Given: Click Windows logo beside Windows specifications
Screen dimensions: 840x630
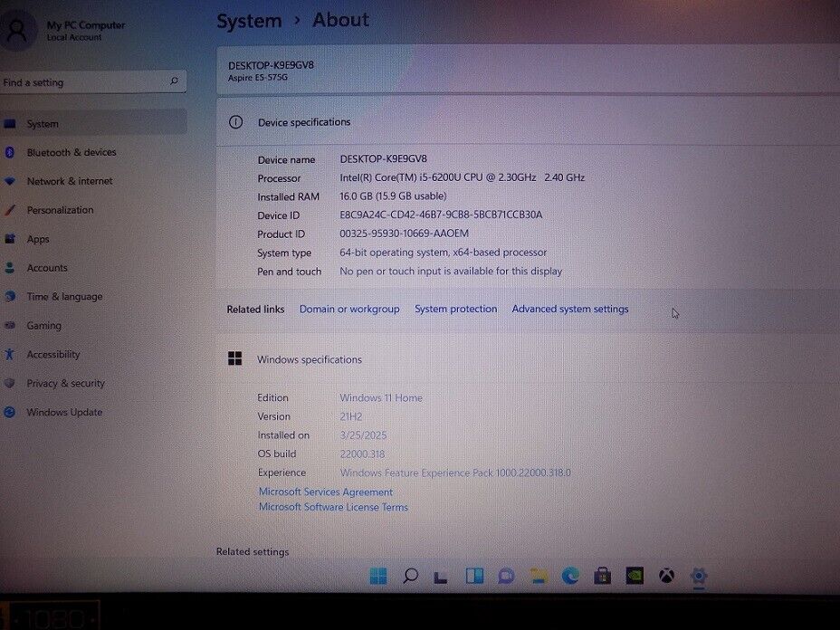Looking at the screenshot, I should tap(234, 358).
